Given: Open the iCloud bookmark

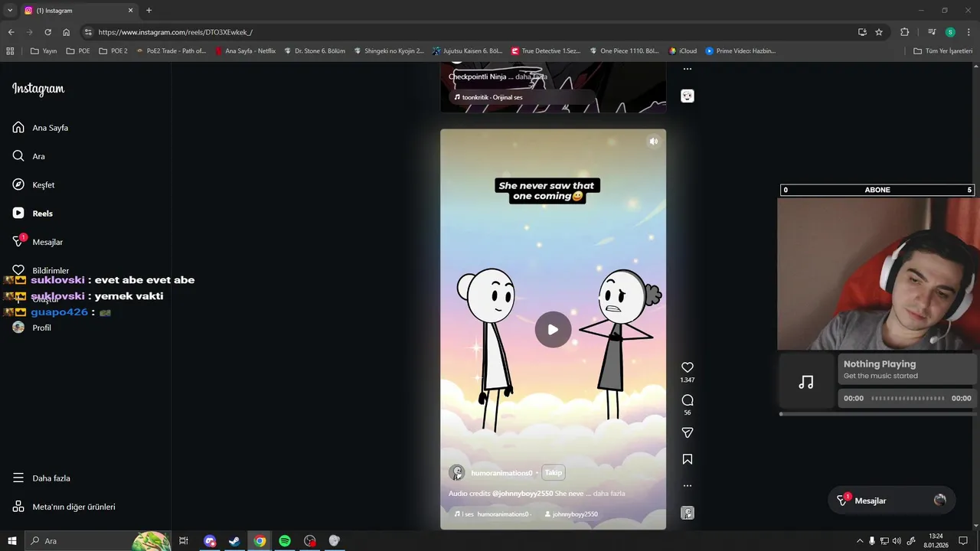Looking at the screenshot, I should [683, 51].
